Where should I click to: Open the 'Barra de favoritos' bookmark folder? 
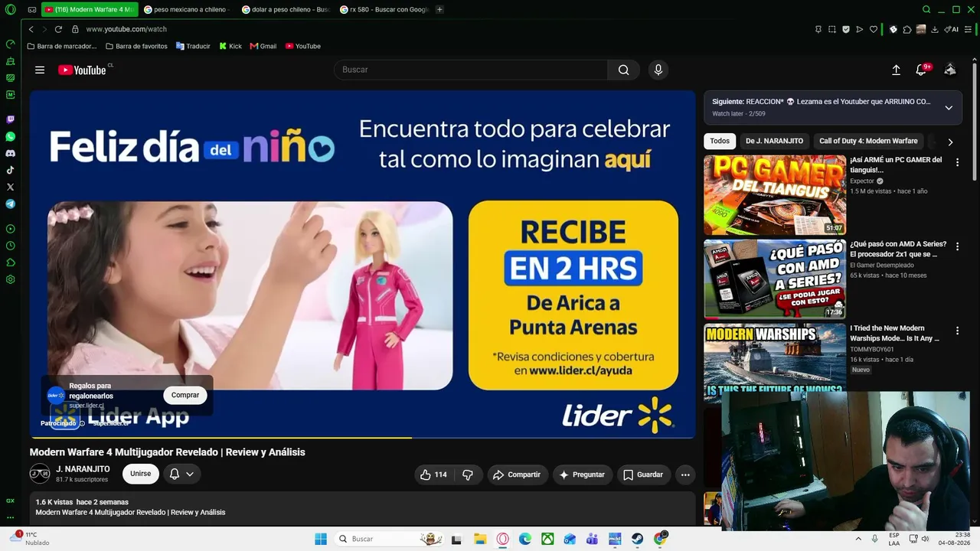[x=136, y=46]
